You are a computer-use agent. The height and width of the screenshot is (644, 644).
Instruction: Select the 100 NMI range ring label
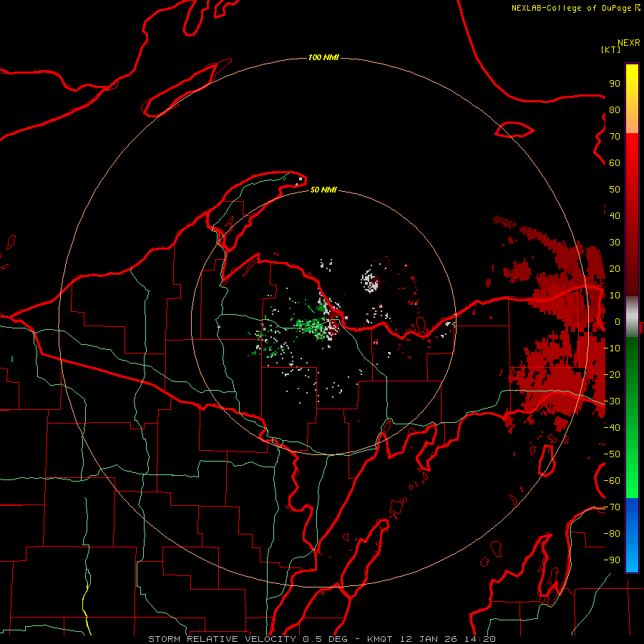pos(323,57)
